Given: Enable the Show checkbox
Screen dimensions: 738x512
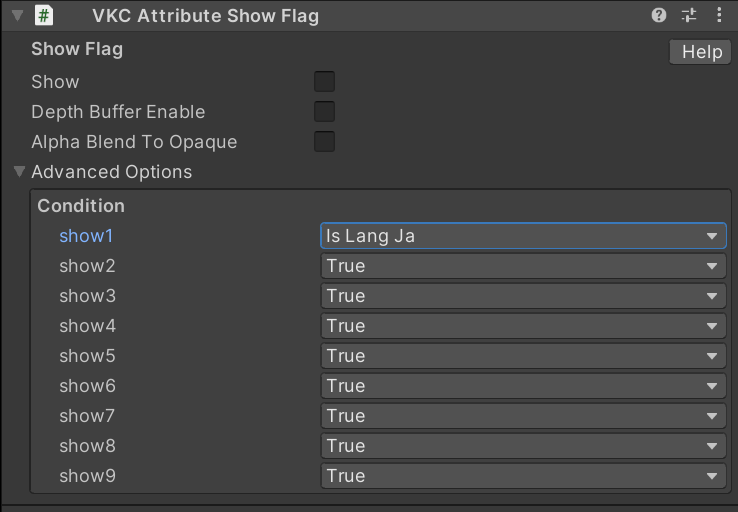Looking at the screenshot, I should [x=324, y=82].
